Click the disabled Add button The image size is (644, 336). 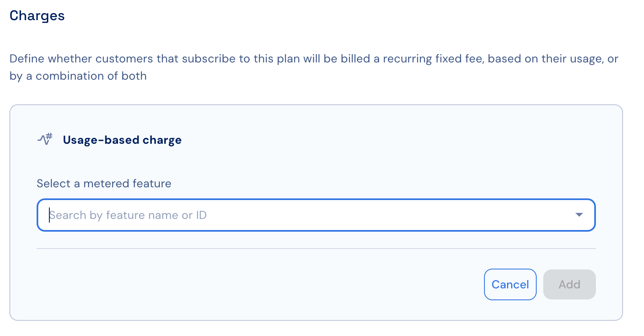[x=569, y=284]
